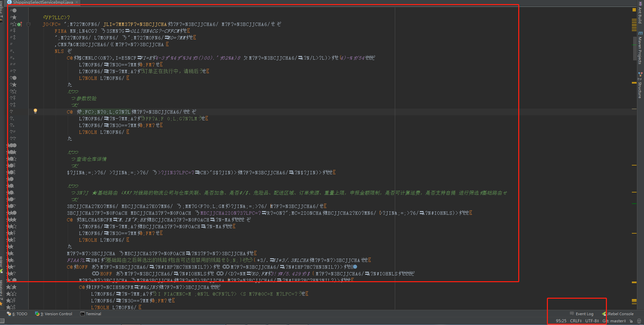
Task: Open the JRebel left-side panel
Action: (x=1, y=264)
